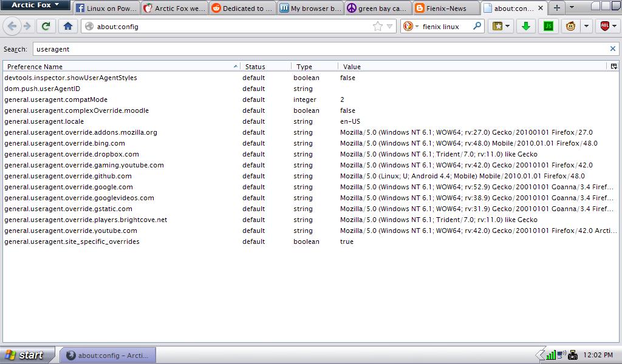This screenshot has height=364, width=622.
Task: Switch to the Dedicated to ... tab
Action: pyautogui.click(x=242, y=8)
